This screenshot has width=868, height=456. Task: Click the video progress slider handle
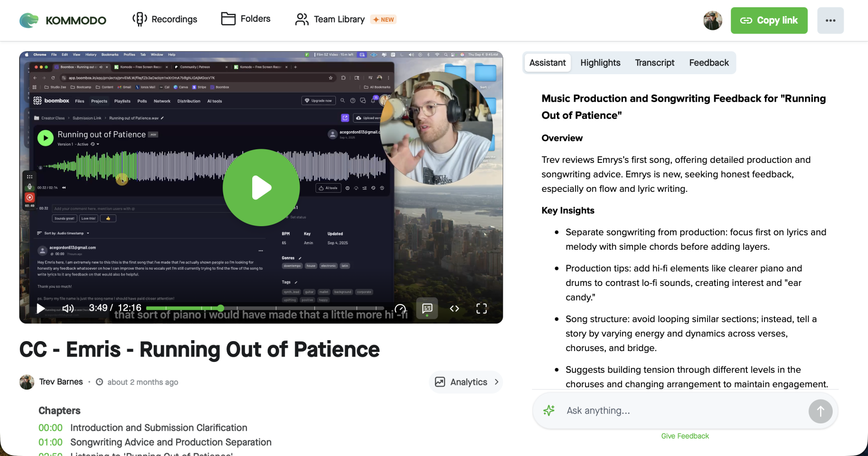coord(221,308)
